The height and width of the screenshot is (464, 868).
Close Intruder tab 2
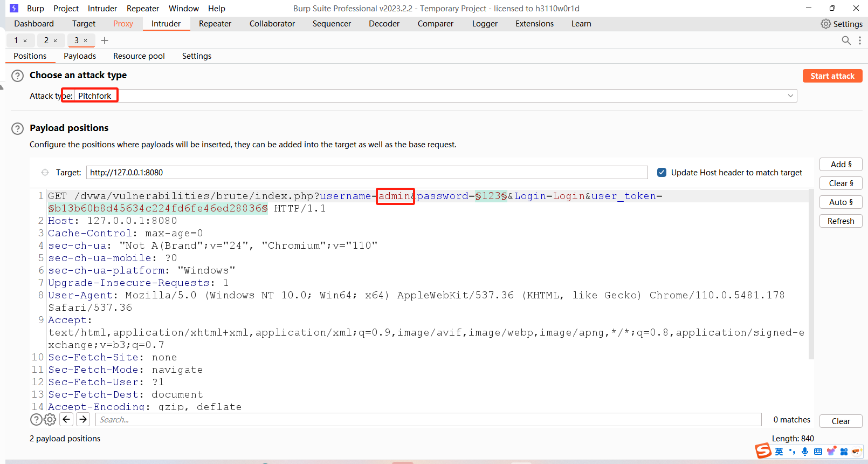coord(55,40)
